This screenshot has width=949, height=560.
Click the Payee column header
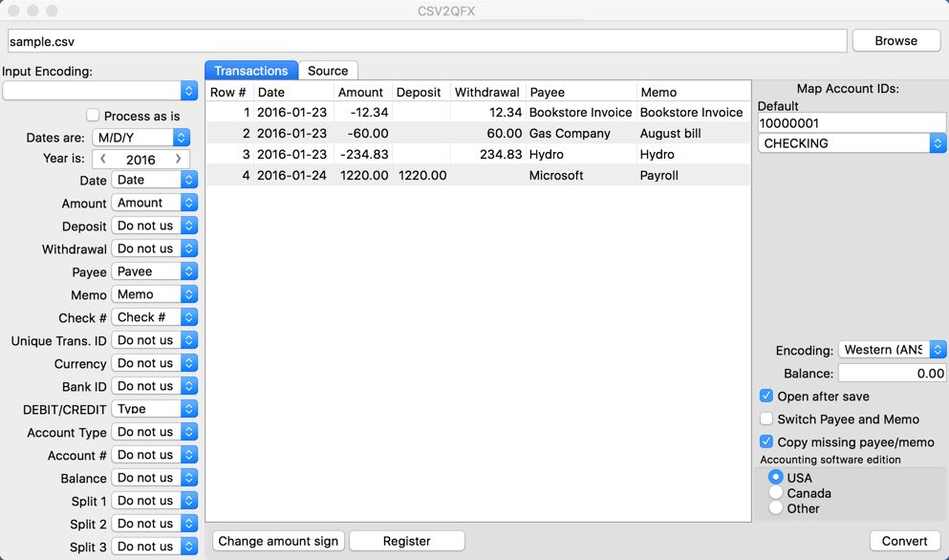pos(581,92)
